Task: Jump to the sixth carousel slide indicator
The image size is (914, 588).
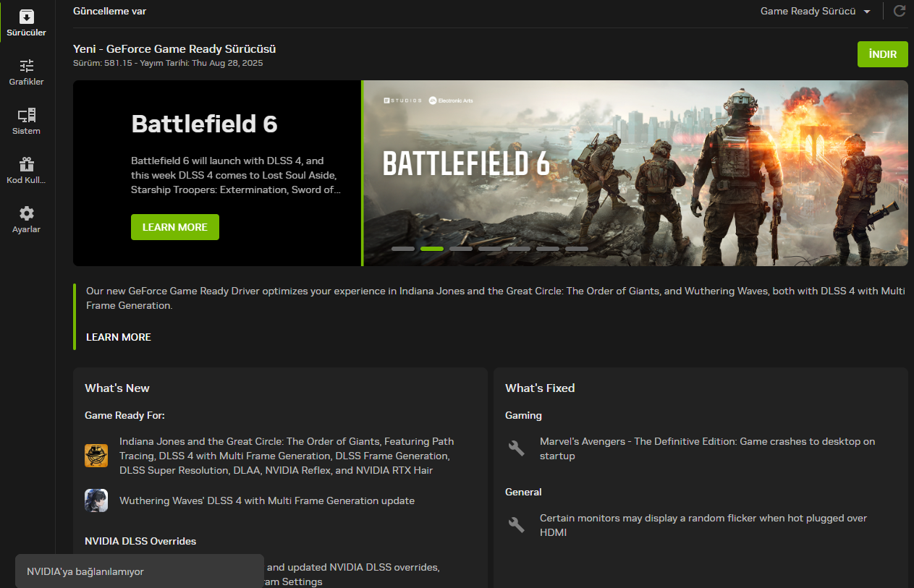Action: pos(548,249)
